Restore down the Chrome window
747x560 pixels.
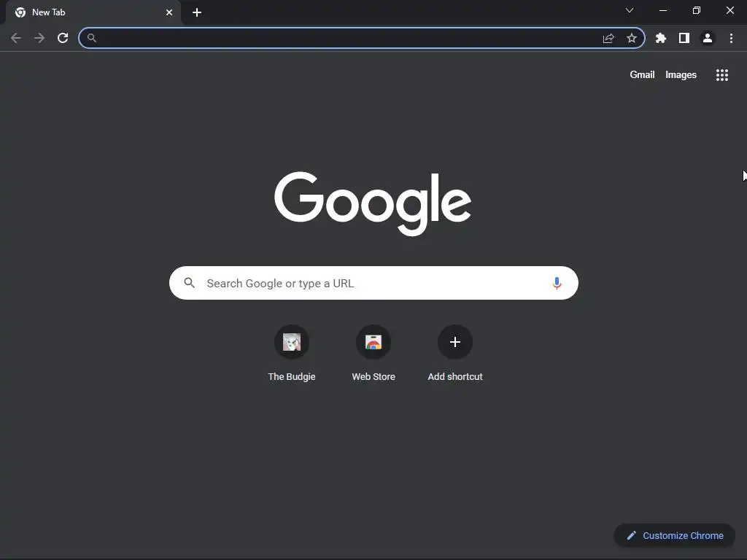697,10
